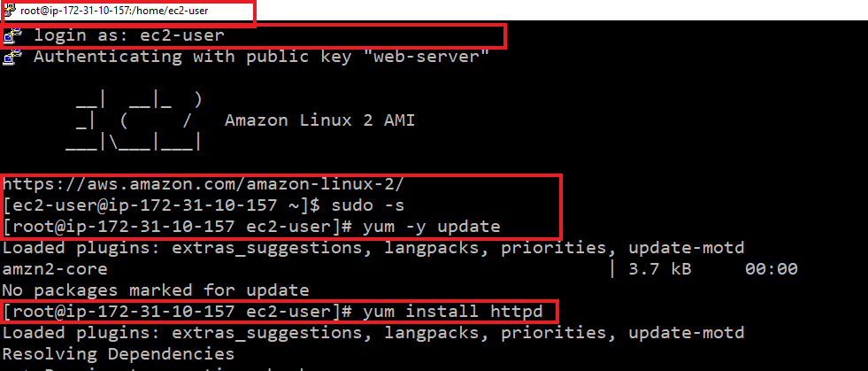Screen dimensions: 868x371
Task: Click the root prompt before 'yum install httpd'
Action: coord(177,312)
